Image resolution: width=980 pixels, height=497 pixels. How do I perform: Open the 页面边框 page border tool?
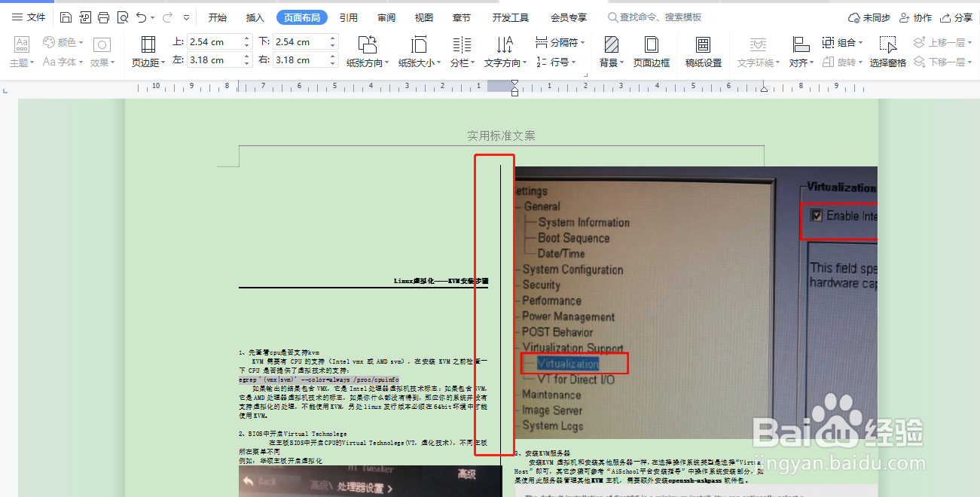[x=652, y=53]
